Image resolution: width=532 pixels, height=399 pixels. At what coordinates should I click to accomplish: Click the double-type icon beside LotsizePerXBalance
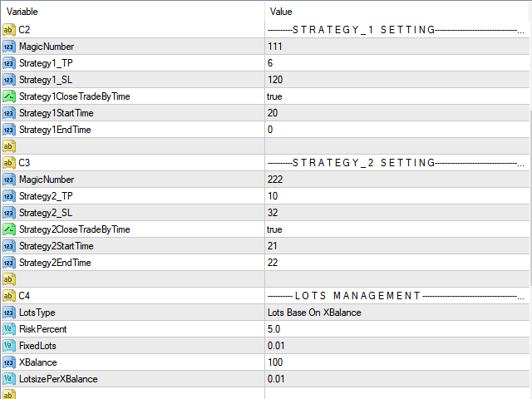pyautogui.click(x=9, y=379)
